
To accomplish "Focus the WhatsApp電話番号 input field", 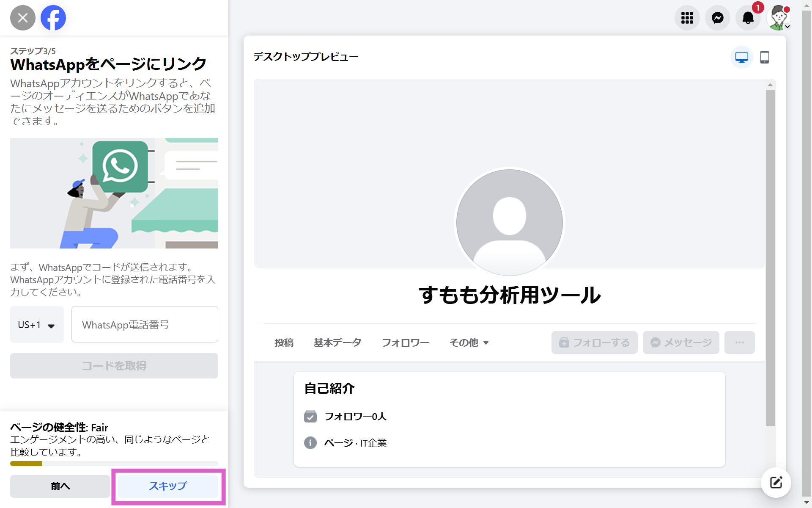I will 145,325.
